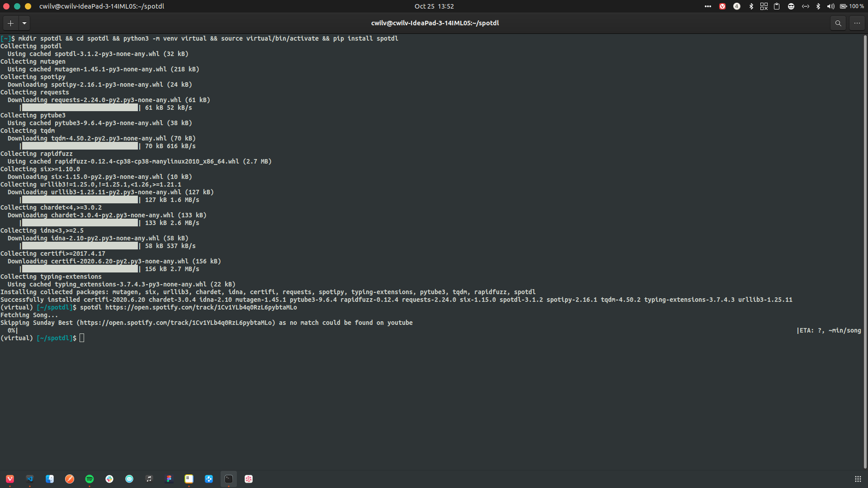Click the Bluetooth icon beside the volume icon
The width and height of the screenshot is (868, 488).
(818, 6)
